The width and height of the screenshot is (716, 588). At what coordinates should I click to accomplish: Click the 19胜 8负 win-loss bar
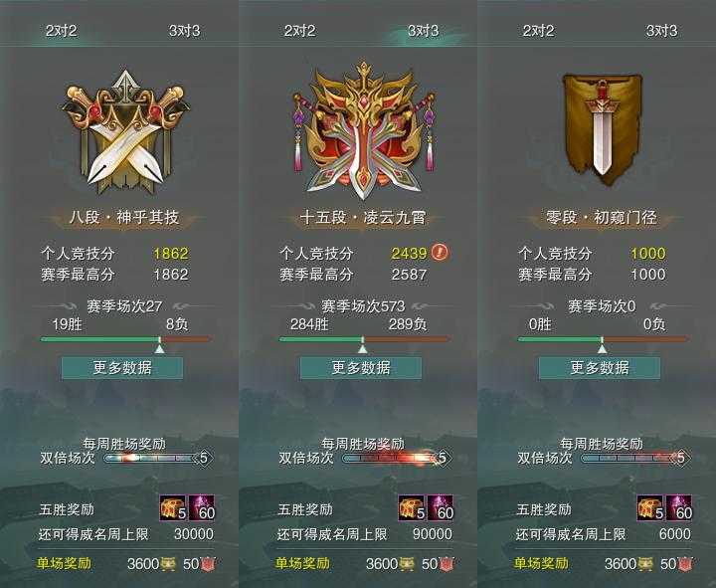click(x=125, y=339)
